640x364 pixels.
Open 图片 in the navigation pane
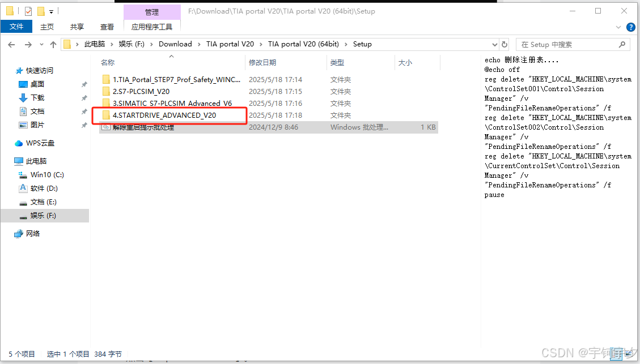[x=37, y=125]
